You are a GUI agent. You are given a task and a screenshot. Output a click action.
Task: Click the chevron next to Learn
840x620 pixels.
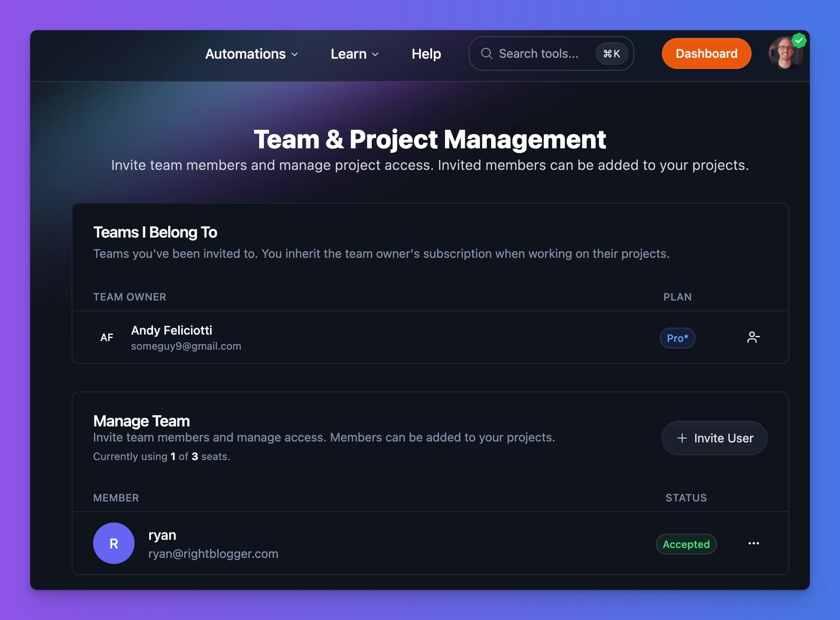[x=375, y=54]
